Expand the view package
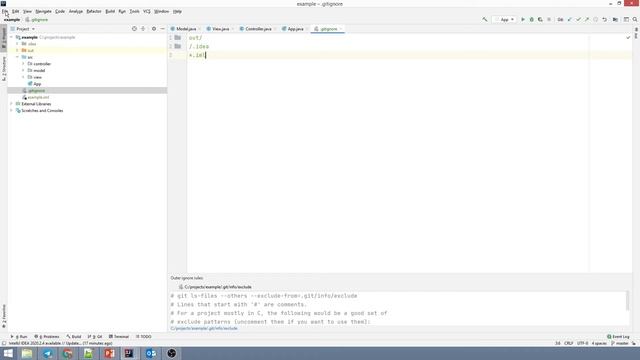The image size is (640, 360). [23, 77]
